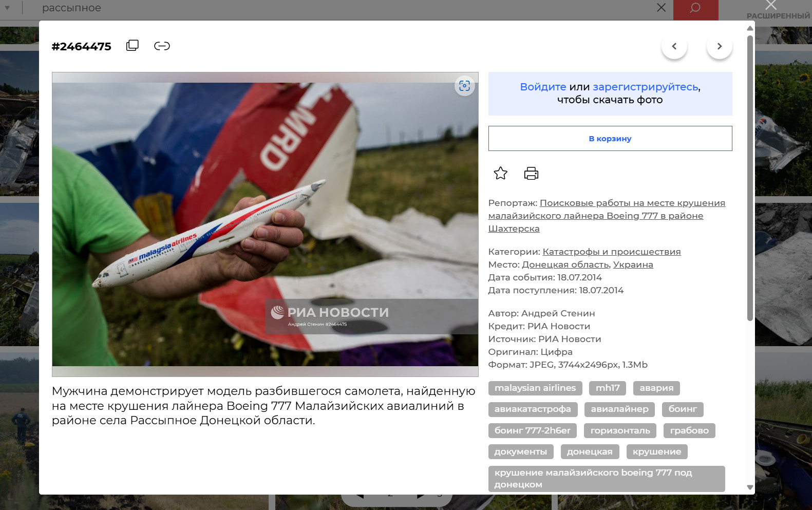The width and height of the screenshot is (812, 510).
Task: Follow the зарегистрируйтесь registration link
Action: point(646,87)
